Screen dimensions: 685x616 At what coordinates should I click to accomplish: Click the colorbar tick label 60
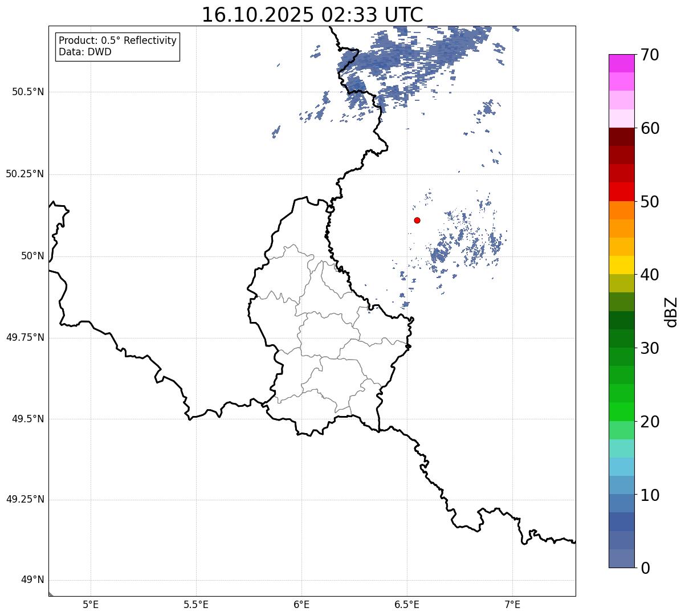click(650, 128)
